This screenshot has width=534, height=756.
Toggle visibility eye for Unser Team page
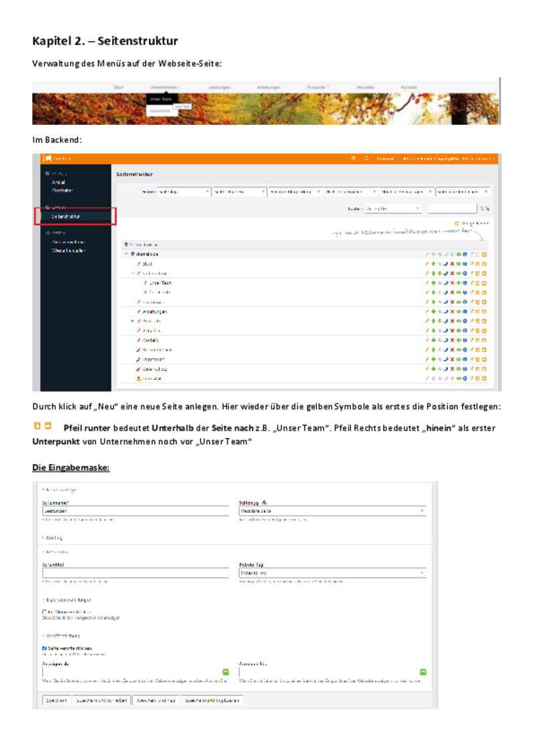(459, 283)
